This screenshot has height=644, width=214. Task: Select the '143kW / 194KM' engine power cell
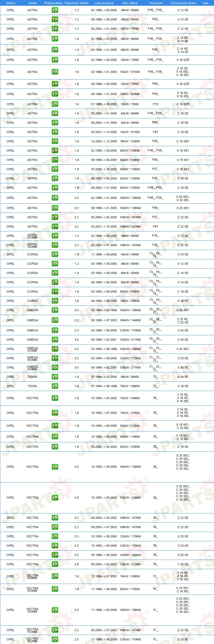[x=130, y=555]
